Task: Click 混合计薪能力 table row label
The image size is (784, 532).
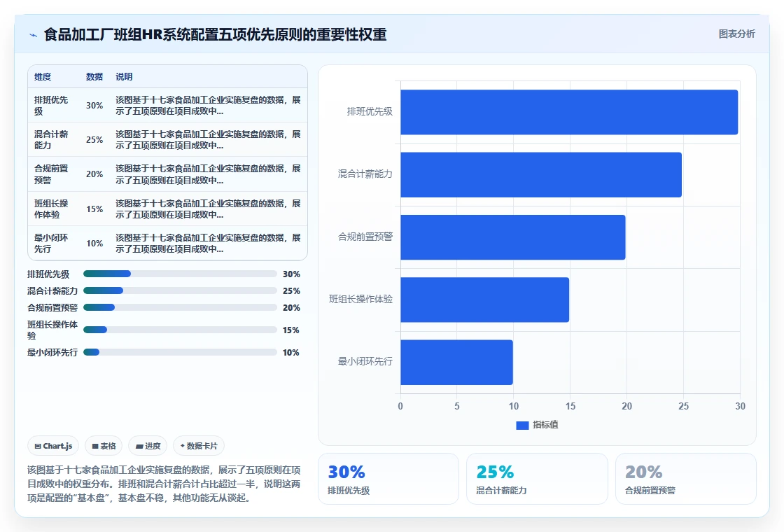Action: coord(51,140)
